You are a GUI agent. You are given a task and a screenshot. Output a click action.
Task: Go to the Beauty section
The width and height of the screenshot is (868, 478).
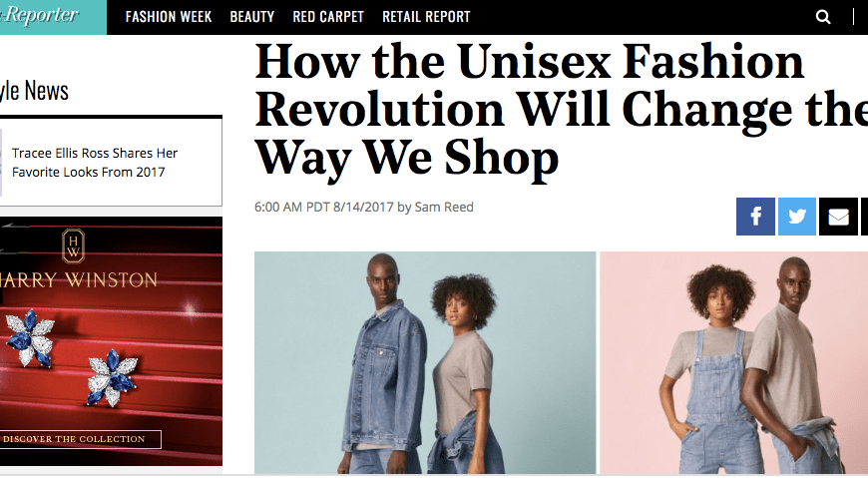pyautogui.click(x=252, y=17)
